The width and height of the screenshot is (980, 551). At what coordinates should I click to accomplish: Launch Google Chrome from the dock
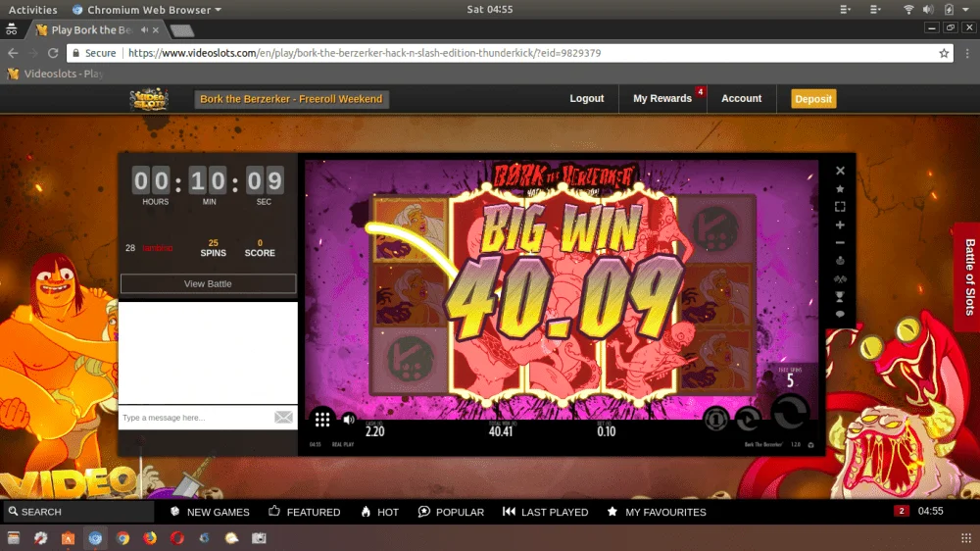point(122,538)
